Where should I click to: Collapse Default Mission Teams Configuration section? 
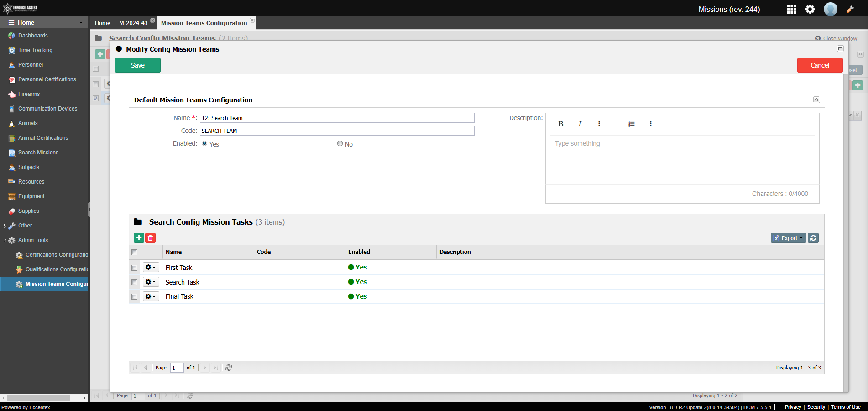tap(816, 100)
